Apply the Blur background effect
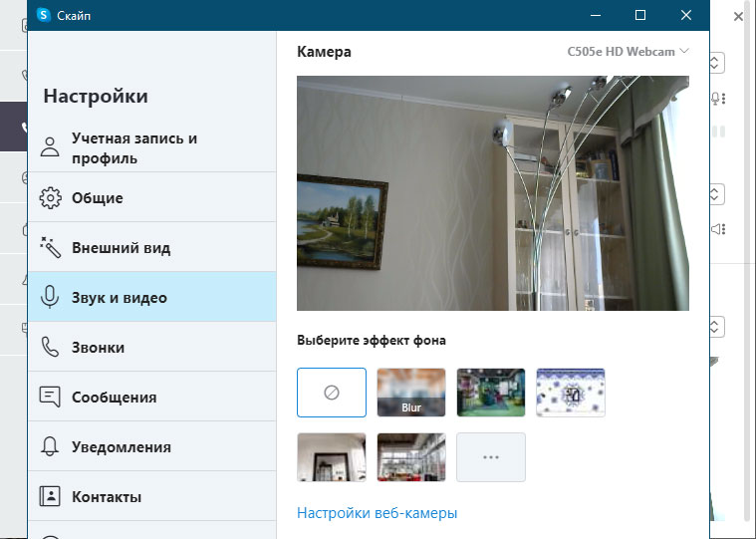 [411, 393]
